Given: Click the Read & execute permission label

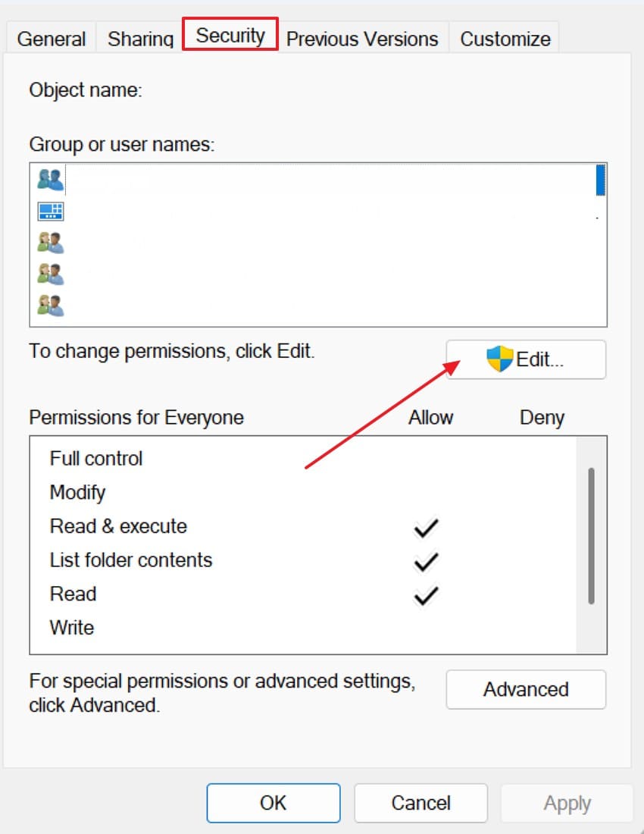Looking at the screenshot, I should [x=118, y=526].
